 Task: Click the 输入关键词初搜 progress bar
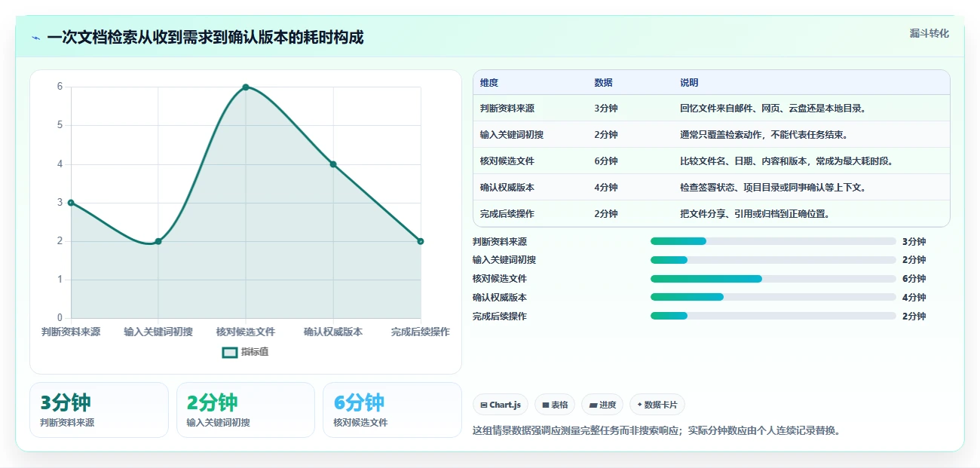pos(773,260)
